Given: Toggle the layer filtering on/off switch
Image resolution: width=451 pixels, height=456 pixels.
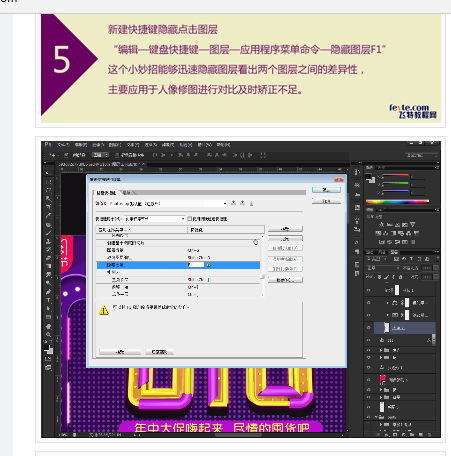Looking at the screenshot, I should tap(437, 259).
